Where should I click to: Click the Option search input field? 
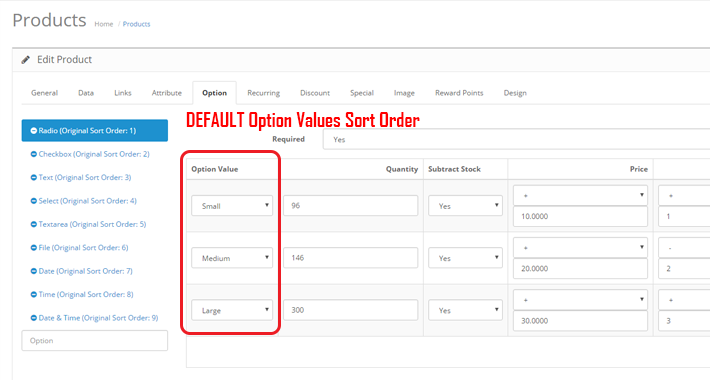tap(95, 341)
